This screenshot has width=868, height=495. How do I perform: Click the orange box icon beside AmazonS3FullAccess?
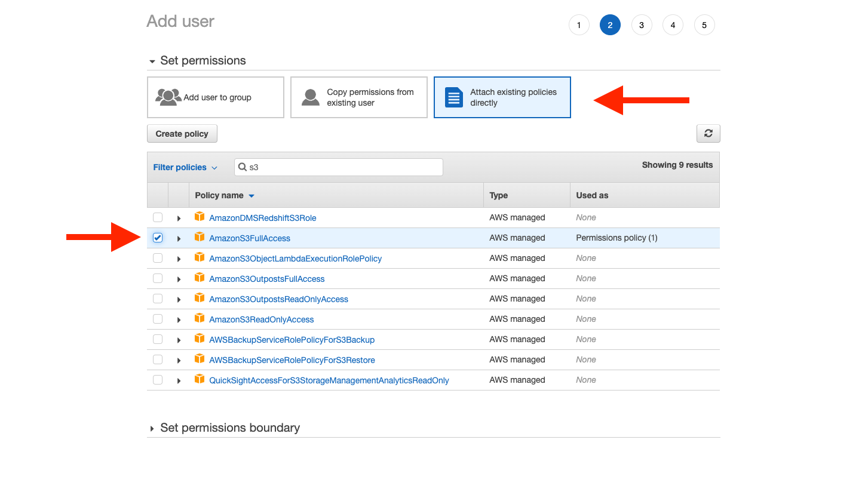[200, 237]
